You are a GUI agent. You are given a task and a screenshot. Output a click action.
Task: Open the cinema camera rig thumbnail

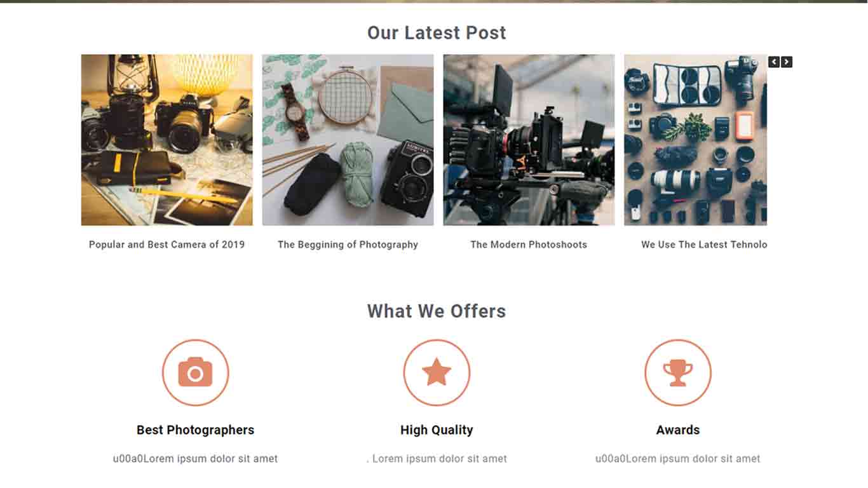(x=529, y=140)
